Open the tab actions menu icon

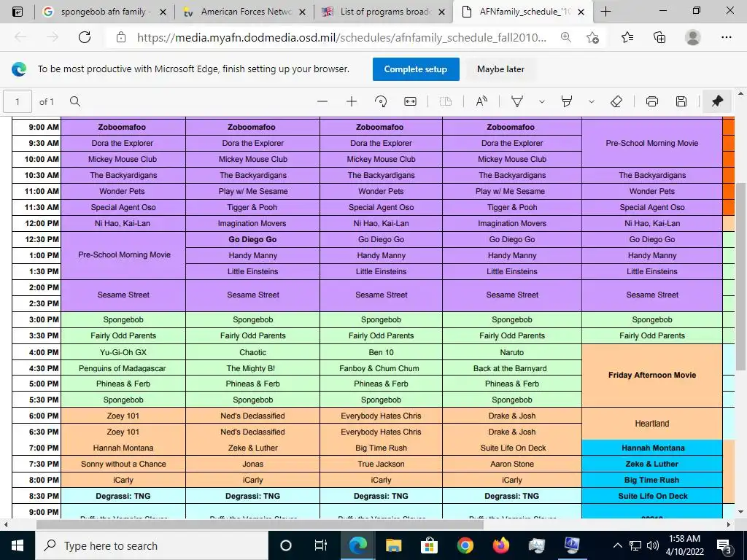pos(18,12)
